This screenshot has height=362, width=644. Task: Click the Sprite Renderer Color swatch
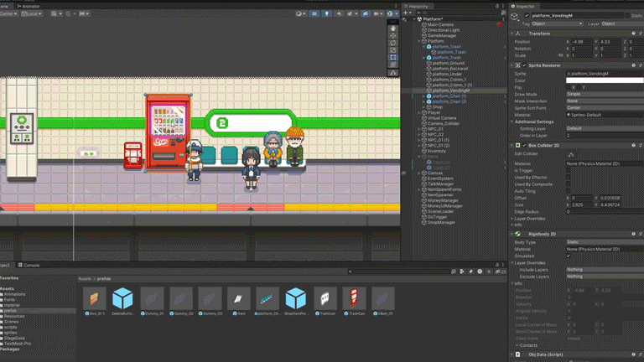coord(604,80)
